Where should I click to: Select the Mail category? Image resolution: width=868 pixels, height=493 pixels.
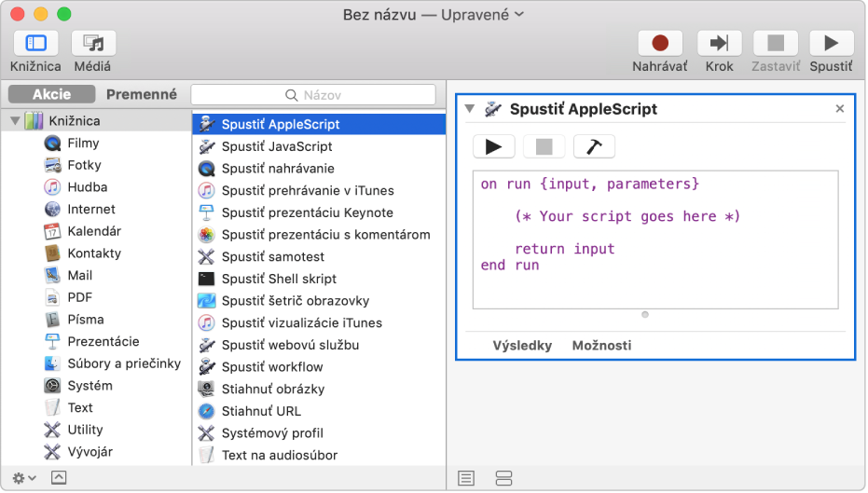[80, 276]
